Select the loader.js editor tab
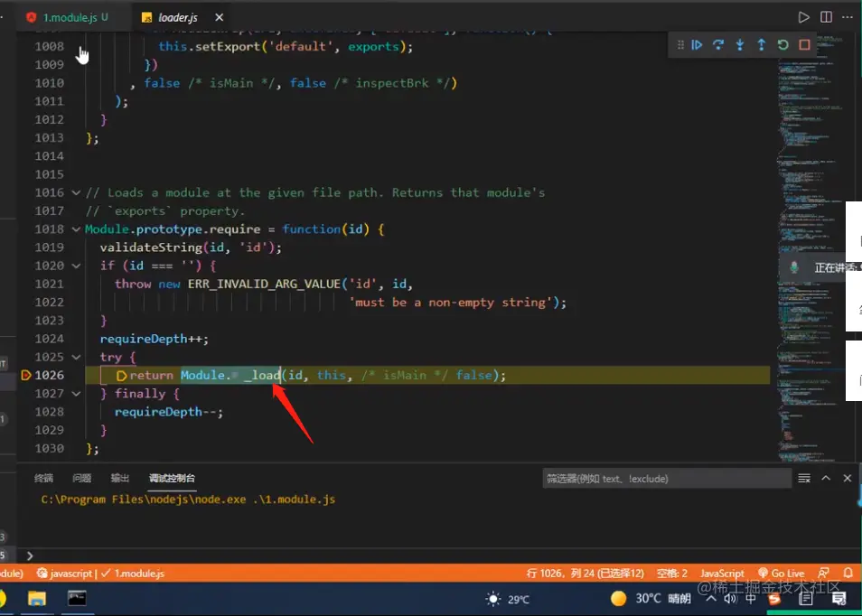 pyautogui.click(x=177, y=17)
